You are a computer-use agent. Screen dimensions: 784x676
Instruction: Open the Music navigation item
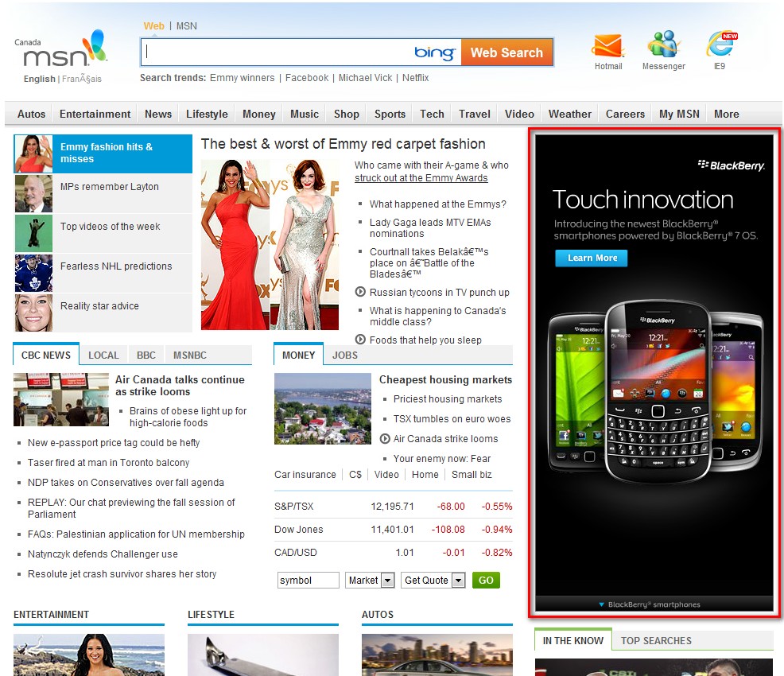(305, 114)
